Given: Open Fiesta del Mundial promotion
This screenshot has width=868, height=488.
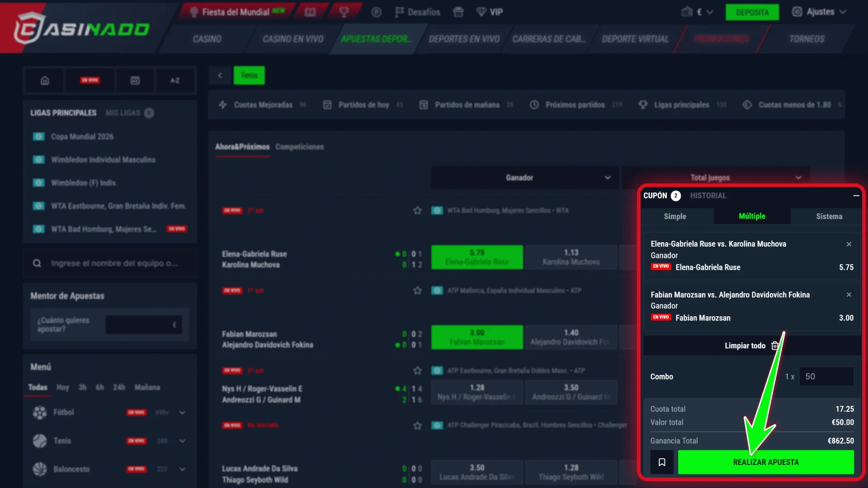Looking at the screenshot, I should (237, 12).
